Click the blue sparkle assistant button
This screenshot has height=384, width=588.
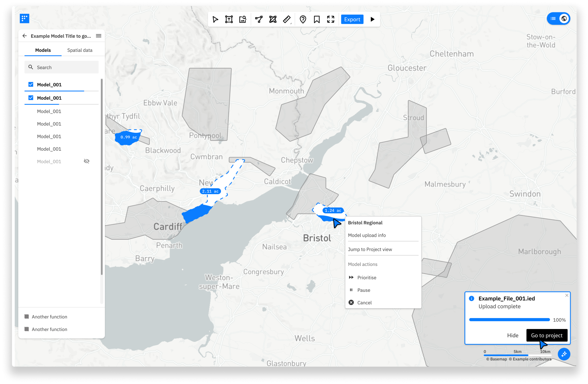coord(564,354)
